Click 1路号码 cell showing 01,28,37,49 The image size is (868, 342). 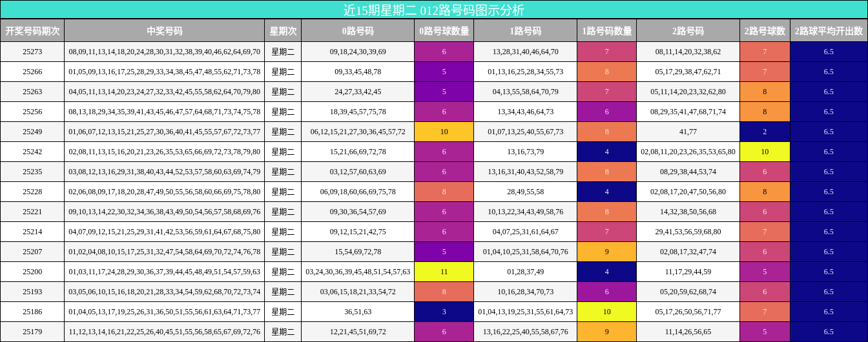[525, 272]
